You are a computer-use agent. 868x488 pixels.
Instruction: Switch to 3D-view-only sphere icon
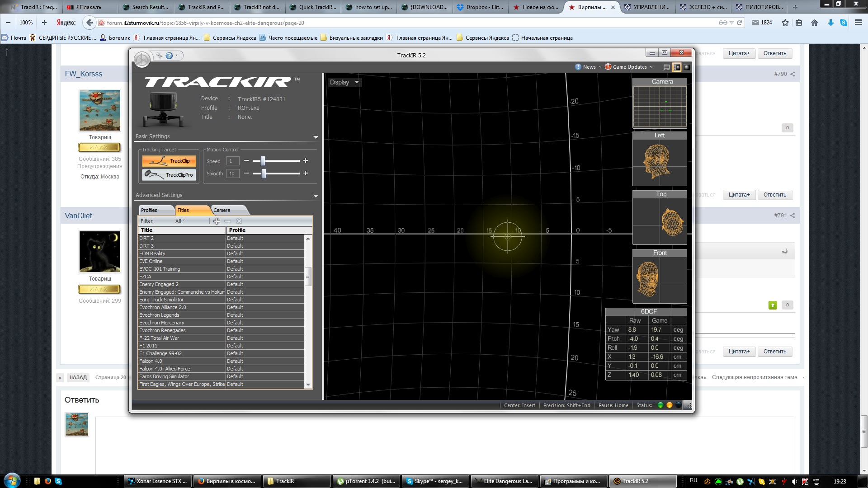click(686, 67)
